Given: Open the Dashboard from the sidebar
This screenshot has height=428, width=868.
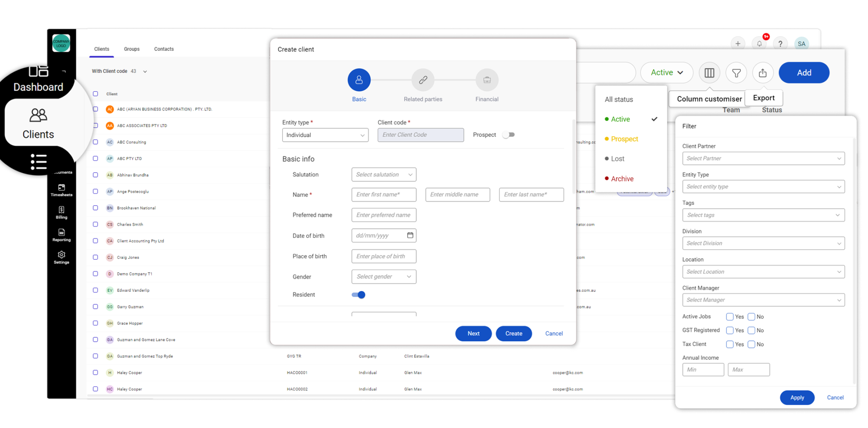Looking at the screenshot, I should 38,79.
